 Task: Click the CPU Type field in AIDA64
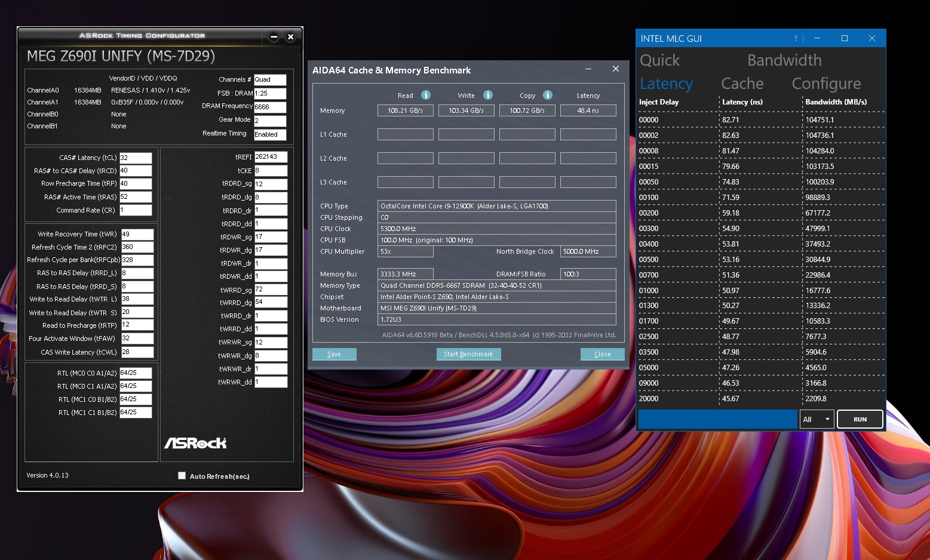point(497,206)
